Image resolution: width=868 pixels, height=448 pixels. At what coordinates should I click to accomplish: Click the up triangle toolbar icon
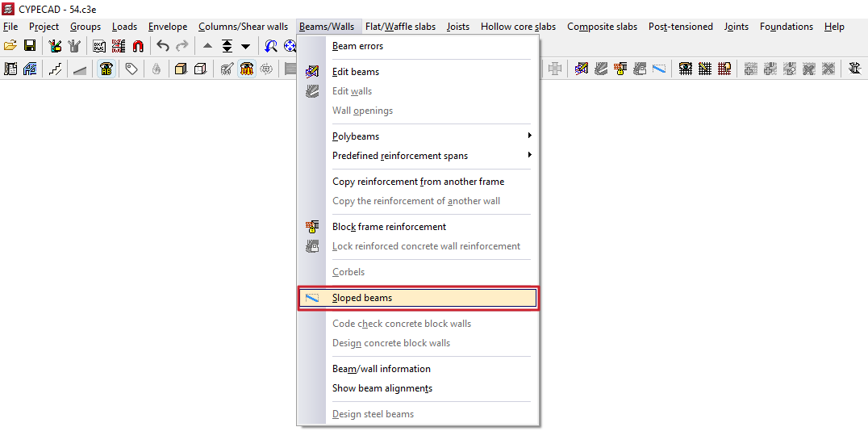coord(207,47)
